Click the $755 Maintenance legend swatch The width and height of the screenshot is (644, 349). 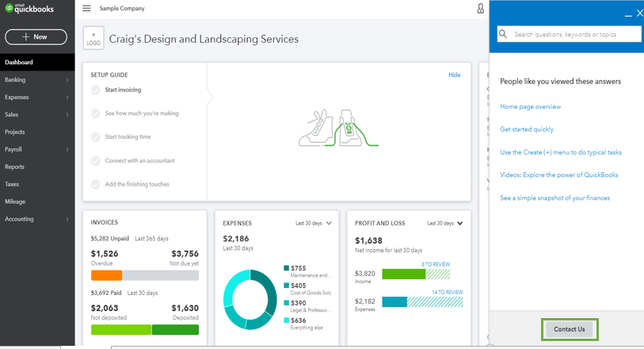[286, 268]
